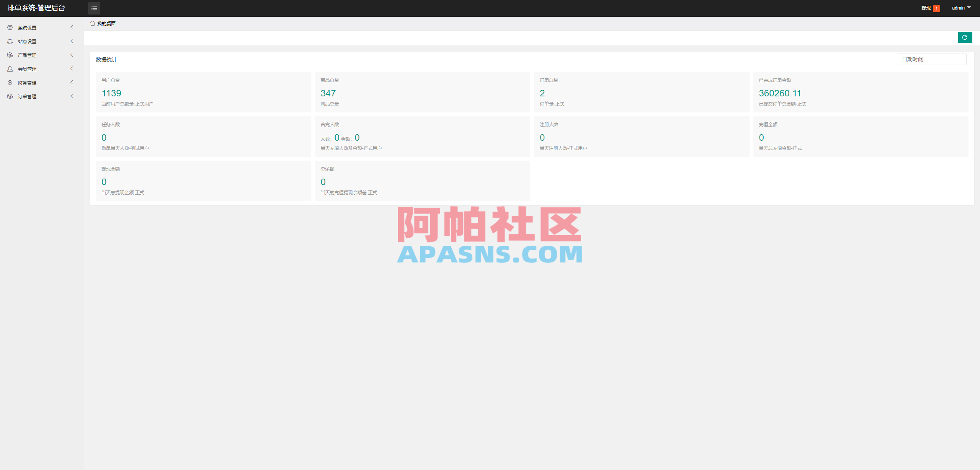Viewport: 980px width, 470px height.
Task: Click the green refresh icon to reload data
Action: pos(965,37)
